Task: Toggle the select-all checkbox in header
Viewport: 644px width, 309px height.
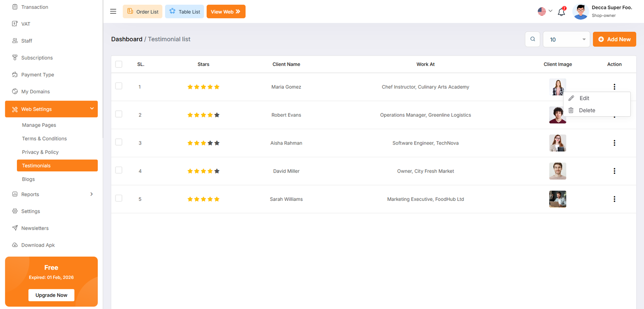Action: [119, 64]
